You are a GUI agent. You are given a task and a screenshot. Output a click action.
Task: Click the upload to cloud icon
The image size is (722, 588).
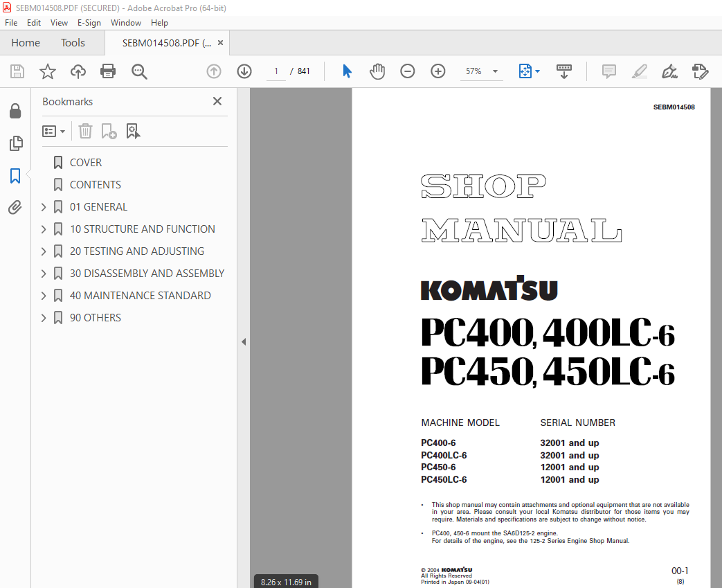[78, 71]
